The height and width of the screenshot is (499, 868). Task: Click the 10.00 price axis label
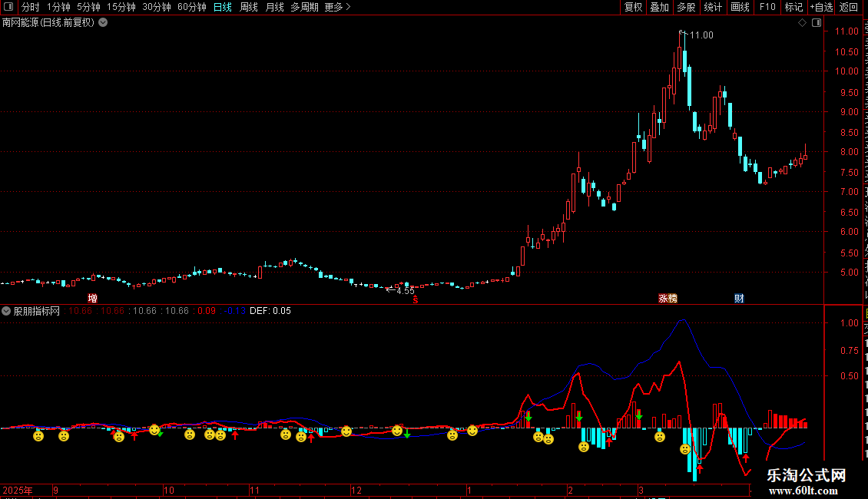[846, 71]
